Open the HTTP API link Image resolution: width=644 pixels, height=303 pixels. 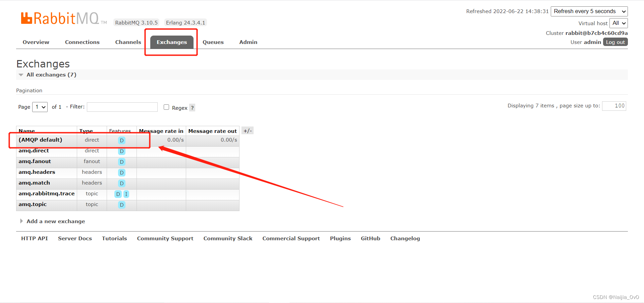coord(35,239)
